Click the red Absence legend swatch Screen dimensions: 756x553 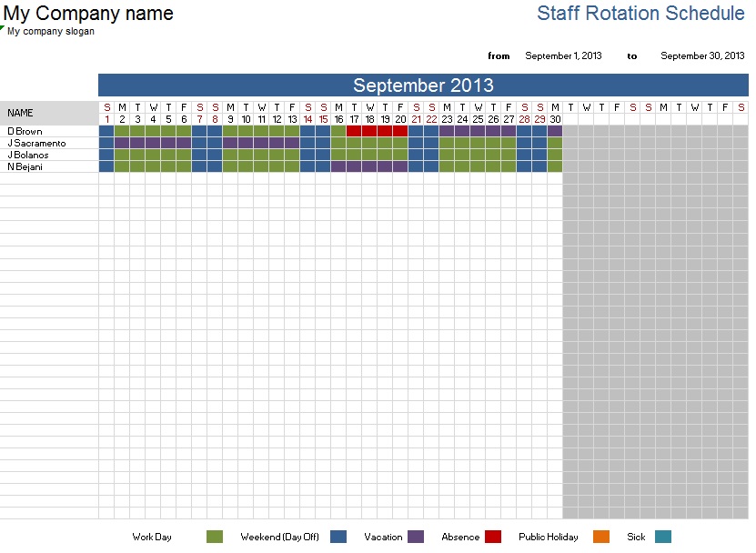pos(493,537)
